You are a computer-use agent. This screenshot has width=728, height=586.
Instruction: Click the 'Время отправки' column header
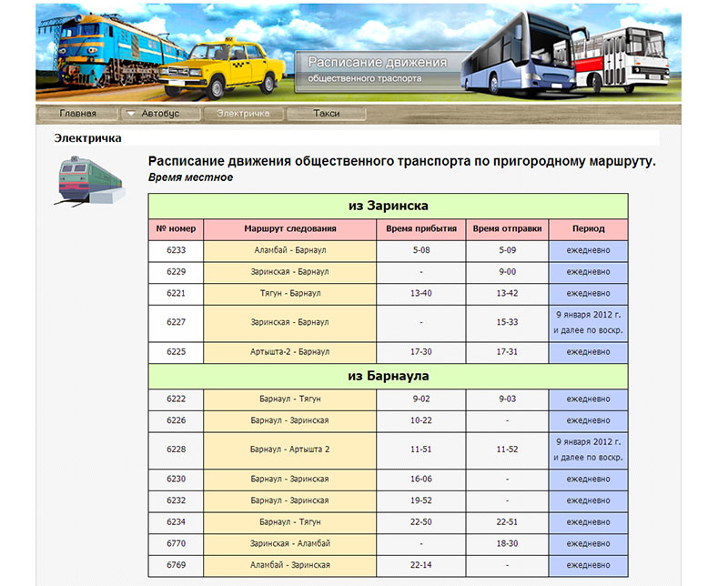coord(508,229)
